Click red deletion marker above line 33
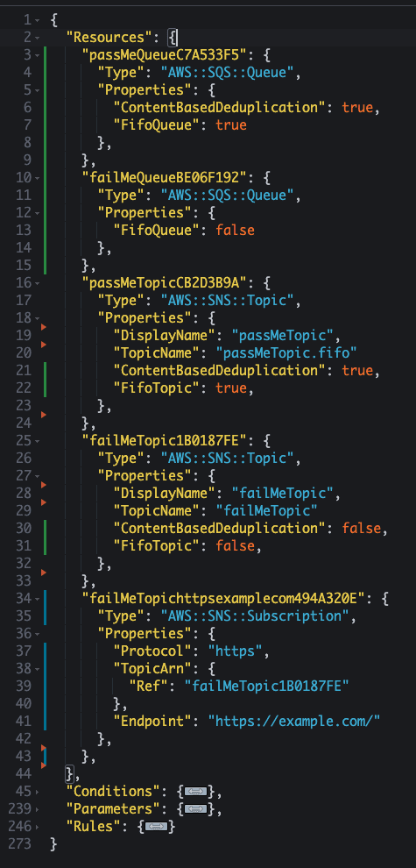The width and height of the screenshot is (416, 868). [44, 573]
